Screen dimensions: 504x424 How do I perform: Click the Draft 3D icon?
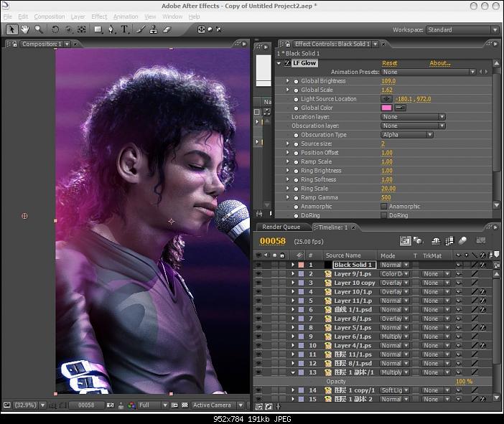coord(418,240)
